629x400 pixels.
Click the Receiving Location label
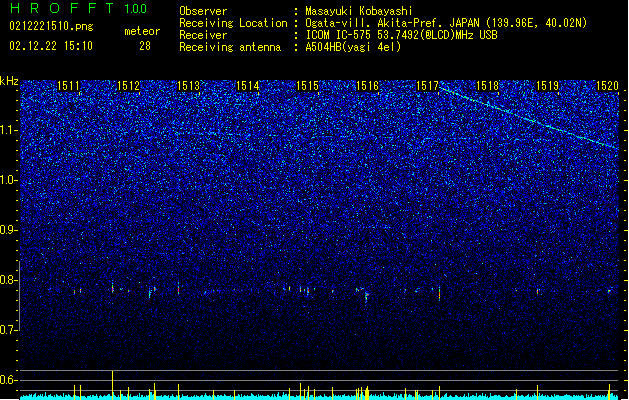pyautogui.click(x=233, y=23)
